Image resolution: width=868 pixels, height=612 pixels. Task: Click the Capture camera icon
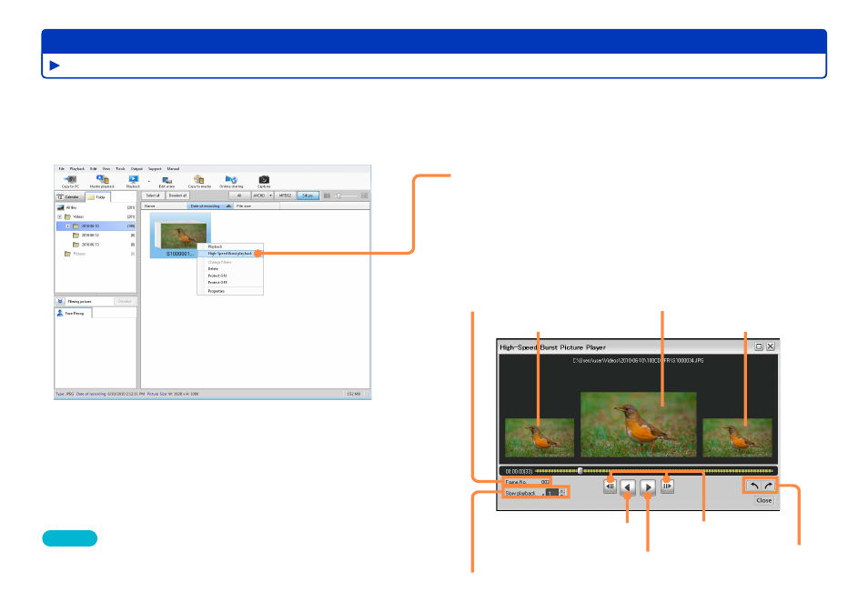coord(264,179)
